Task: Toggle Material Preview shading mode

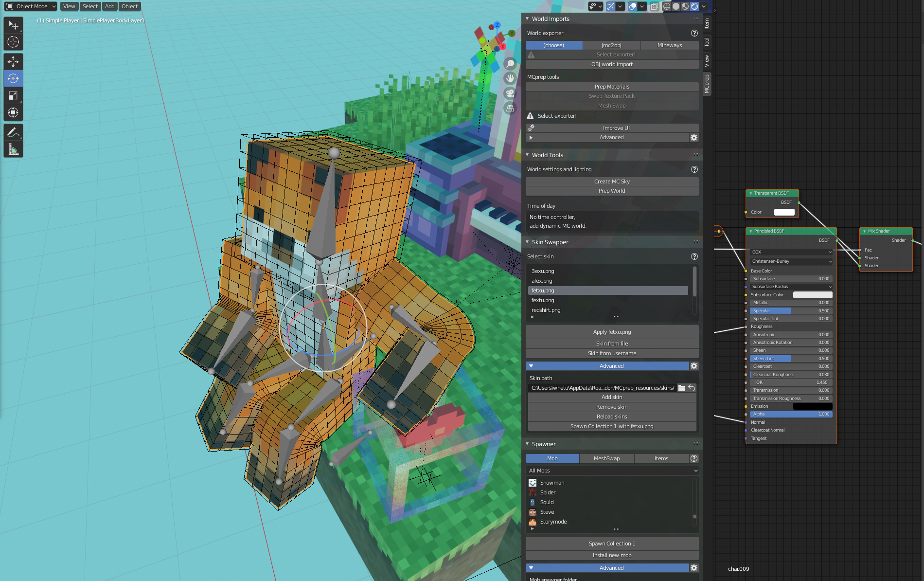Action: [685, 6]
